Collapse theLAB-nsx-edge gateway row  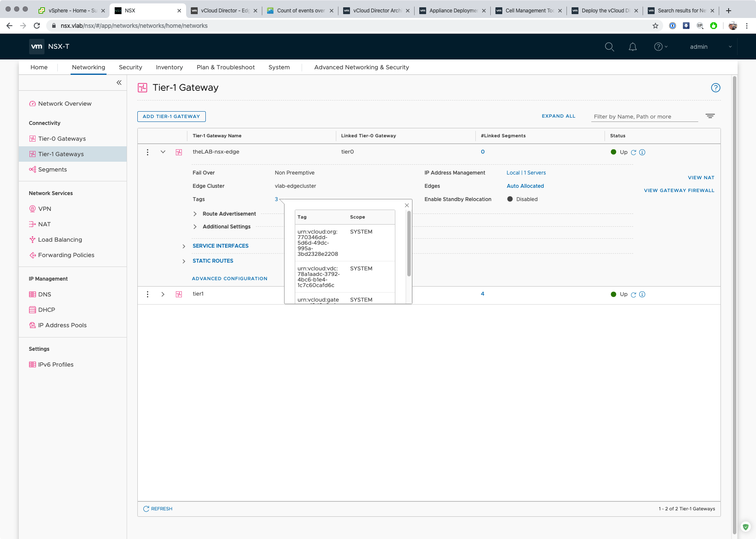(x=163, y=152)
